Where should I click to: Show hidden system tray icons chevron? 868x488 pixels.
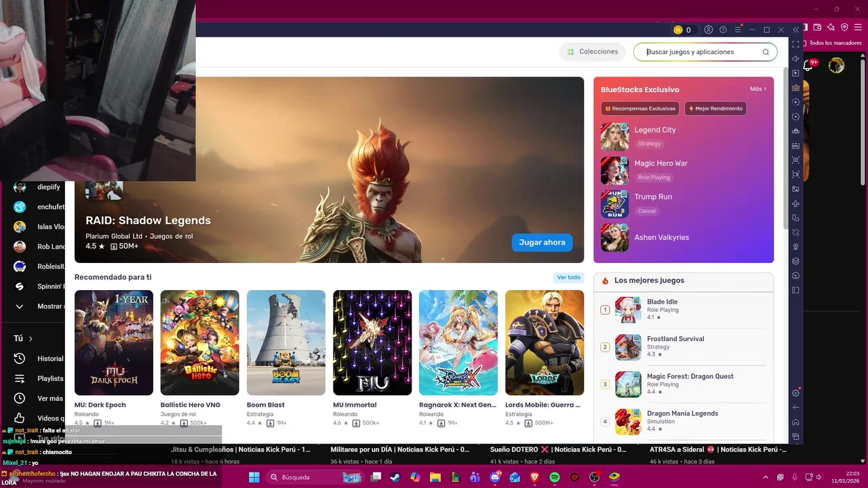coord(766,477)
